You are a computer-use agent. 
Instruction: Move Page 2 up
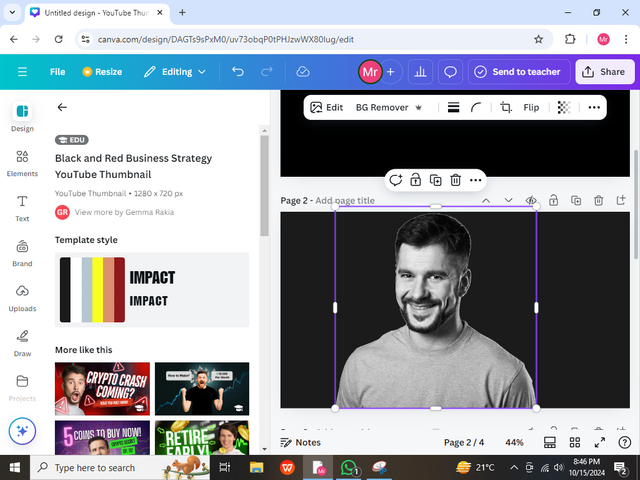(x=486, y=200)
